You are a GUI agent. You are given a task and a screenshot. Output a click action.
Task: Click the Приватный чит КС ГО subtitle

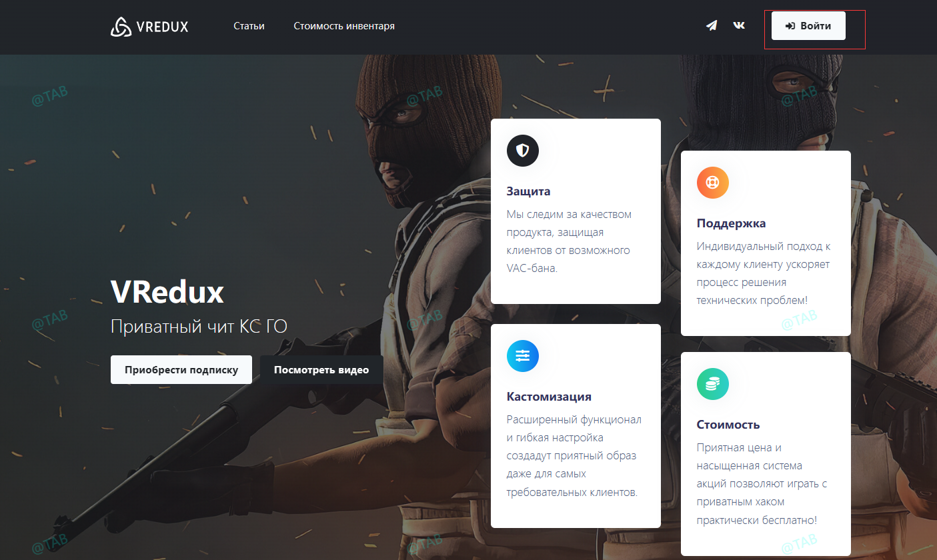199,327
